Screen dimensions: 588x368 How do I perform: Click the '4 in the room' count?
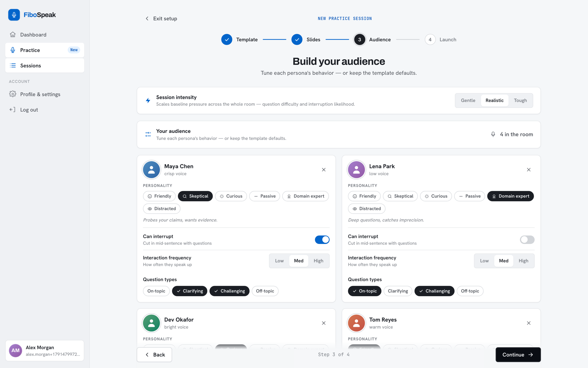tap(516, 135)
